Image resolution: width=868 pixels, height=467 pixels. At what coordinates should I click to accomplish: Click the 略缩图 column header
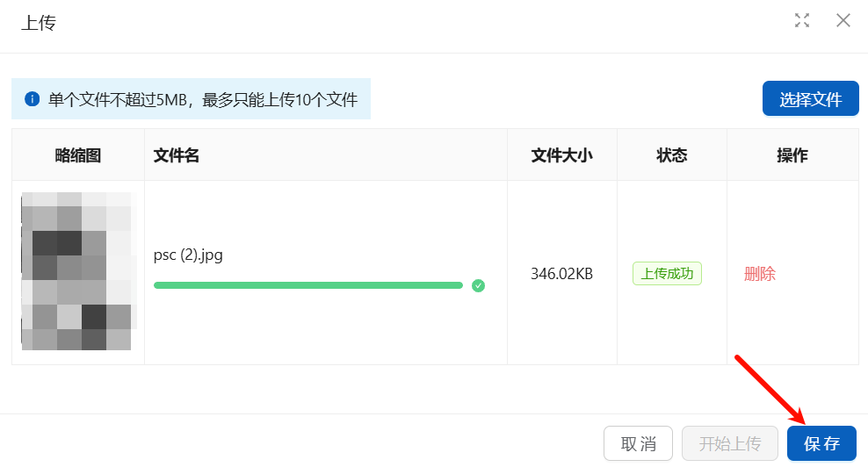tap(78, 155)
